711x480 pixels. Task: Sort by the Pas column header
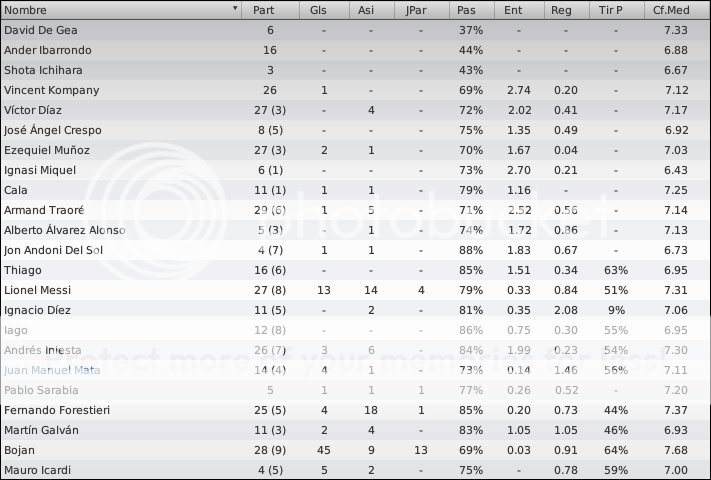click(472, 10)
